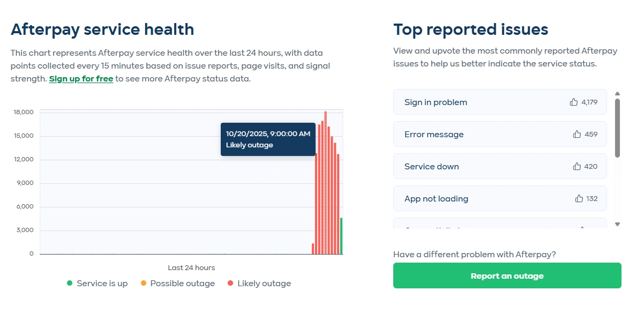Click the green bar at chart's right edge
Screen dimensions: 644x313
341,236
